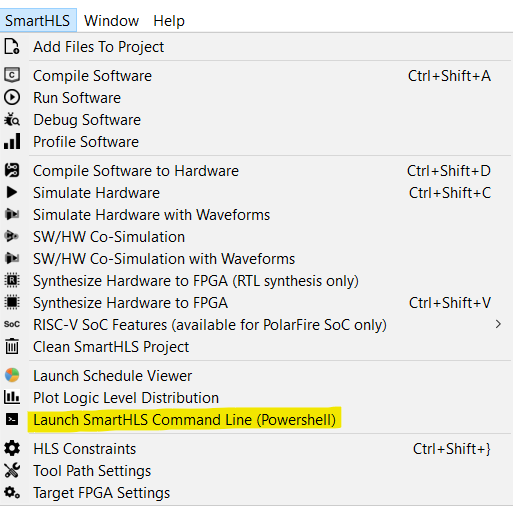The height and width of the screenshot is (506, 513).
Task: Click the Run Software play icon
Action: click(12, 97)
